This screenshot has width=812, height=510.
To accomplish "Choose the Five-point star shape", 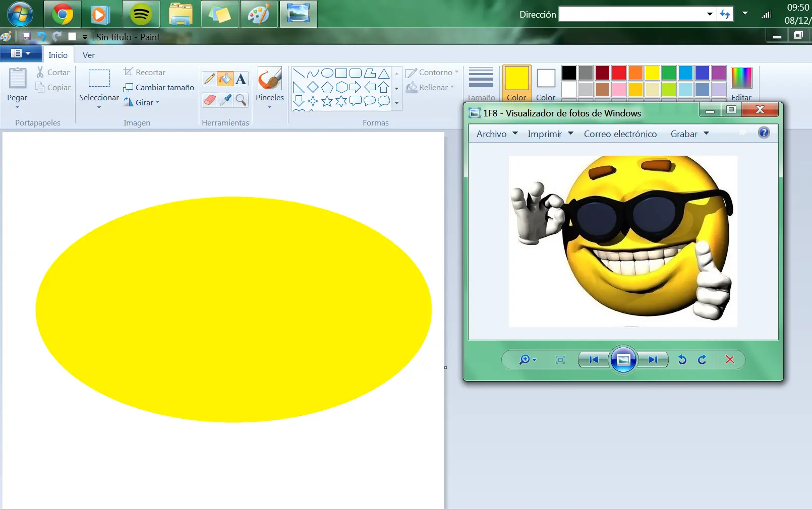I will pyautogui.click(x=327, y=101).
